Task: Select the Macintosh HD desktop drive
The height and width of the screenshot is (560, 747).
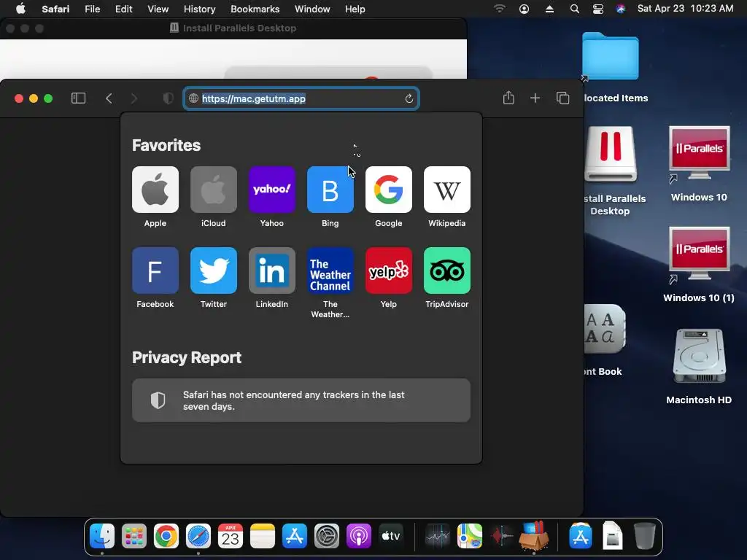Action: coord(699,367)
